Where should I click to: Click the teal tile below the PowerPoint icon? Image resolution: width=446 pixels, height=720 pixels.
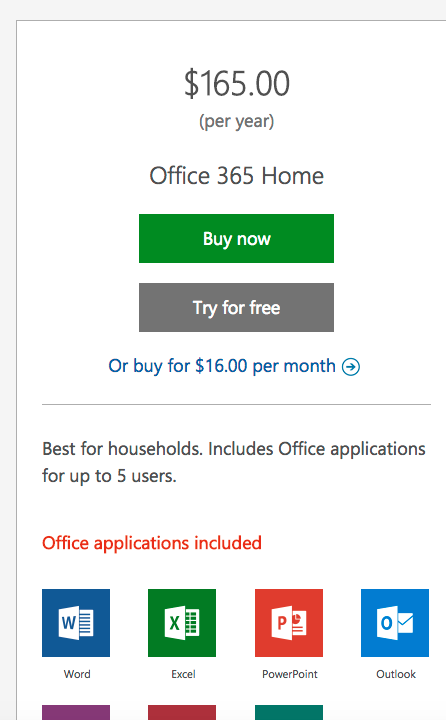click(289, 712)
